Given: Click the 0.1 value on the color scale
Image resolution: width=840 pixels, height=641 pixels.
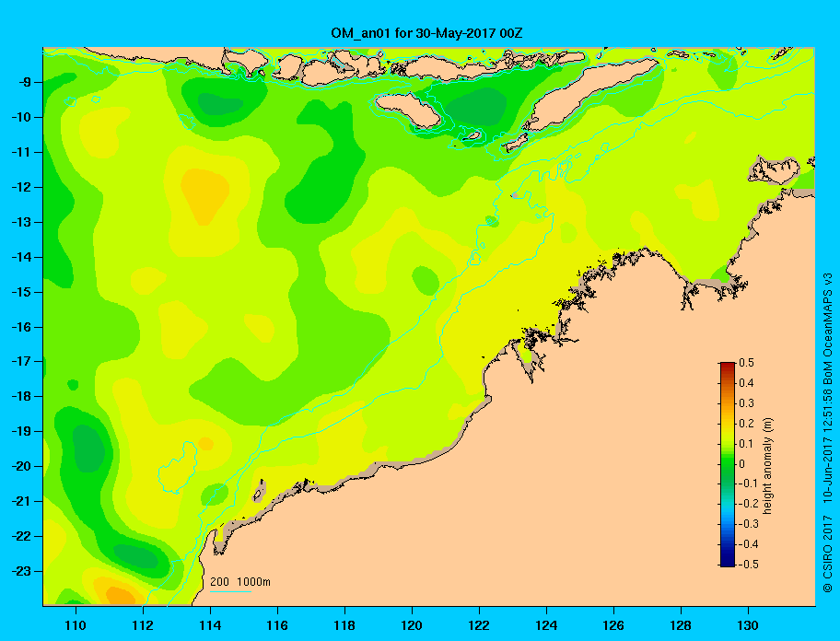Looking at the screenshot, I should 747,443.
